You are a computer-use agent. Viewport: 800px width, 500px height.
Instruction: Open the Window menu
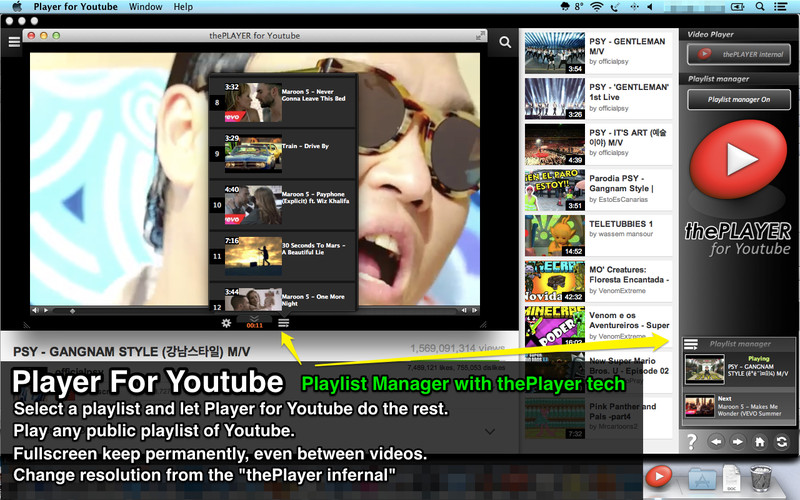145,7
